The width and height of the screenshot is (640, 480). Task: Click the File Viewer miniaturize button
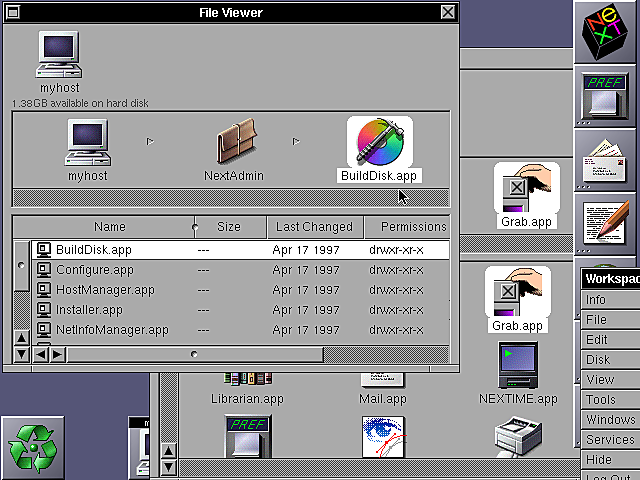click(x=13, y=12)
